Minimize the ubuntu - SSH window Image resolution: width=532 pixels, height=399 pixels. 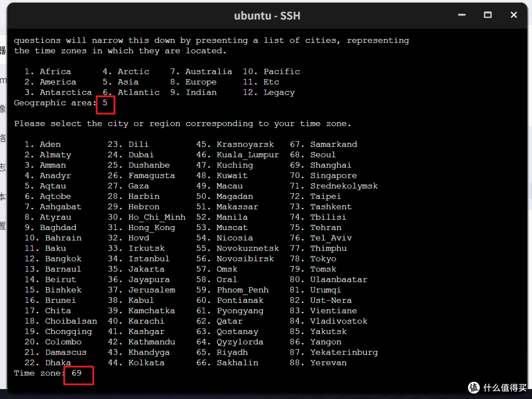point(462,15)
